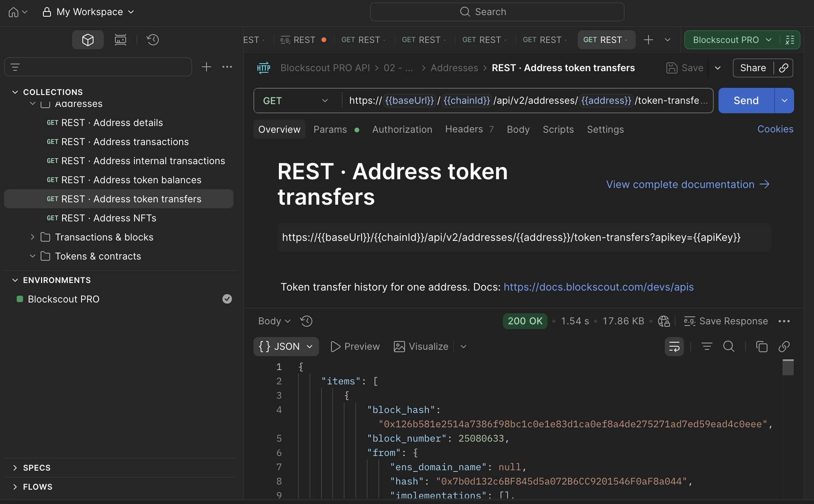Open REST · Address details request
The image size is (814, 504).
112,123
